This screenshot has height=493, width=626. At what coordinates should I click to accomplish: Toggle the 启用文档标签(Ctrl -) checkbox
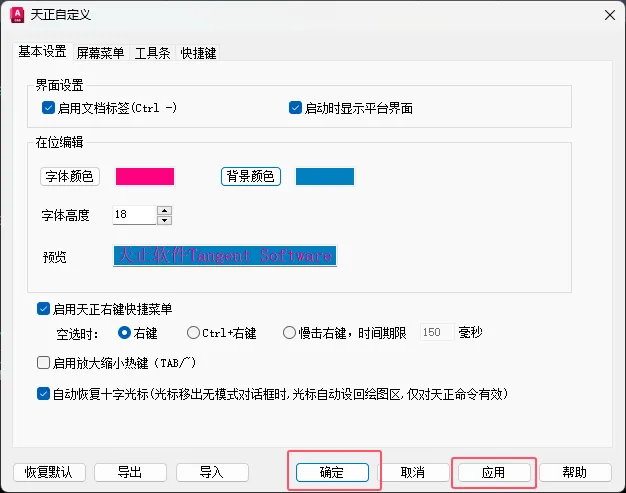click(48, 108)
